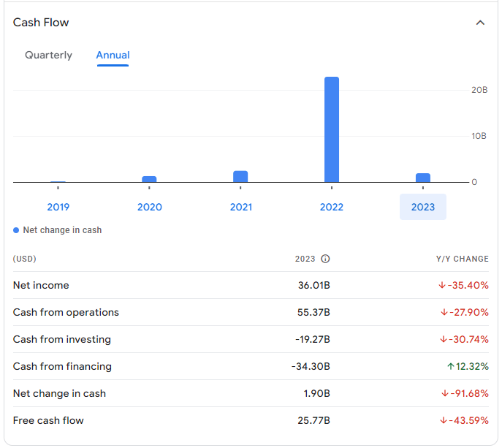Click the 2020 bar in chart
The image size is (502, 448).
click(149, 179)
